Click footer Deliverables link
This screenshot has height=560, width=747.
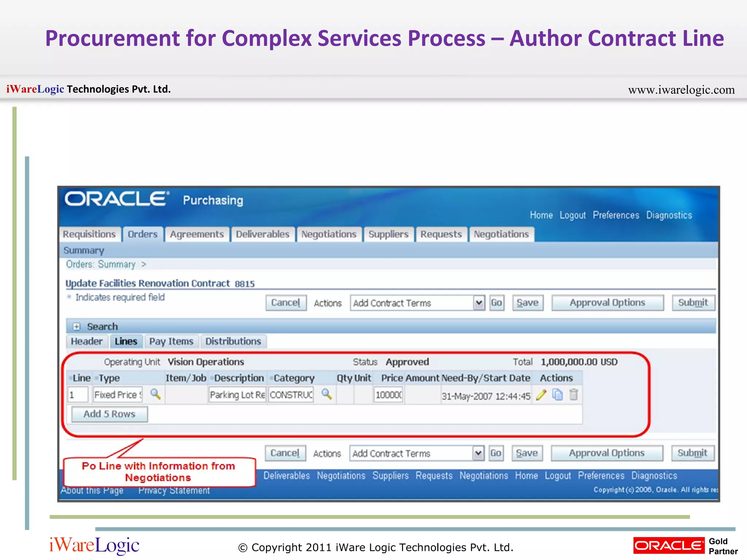pyautogui.click(x=287, y=476)
